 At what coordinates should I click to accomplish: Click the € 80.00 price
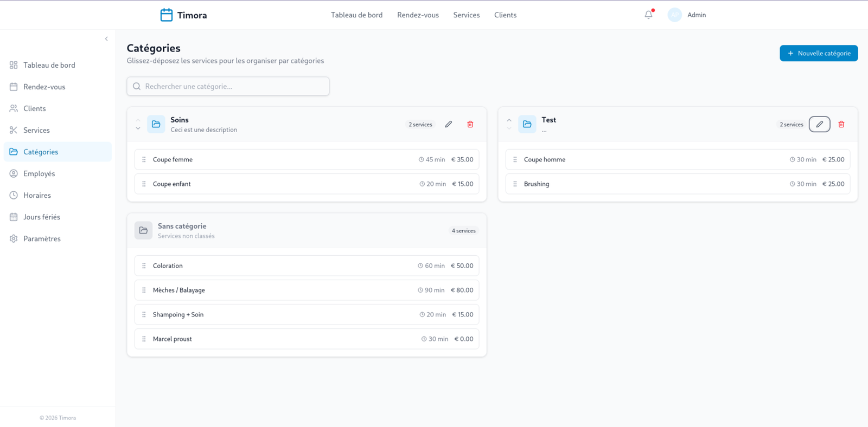462,290
